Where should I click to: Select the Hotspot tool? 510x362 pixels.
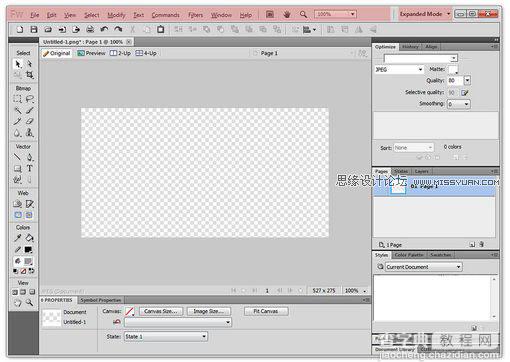18,204
